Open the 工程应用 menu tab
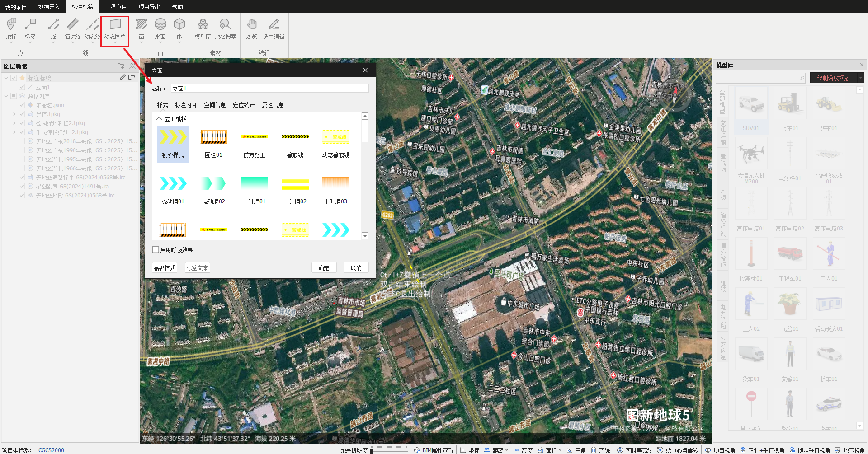Viewport: 868px width, 454px height. (116, 7)
